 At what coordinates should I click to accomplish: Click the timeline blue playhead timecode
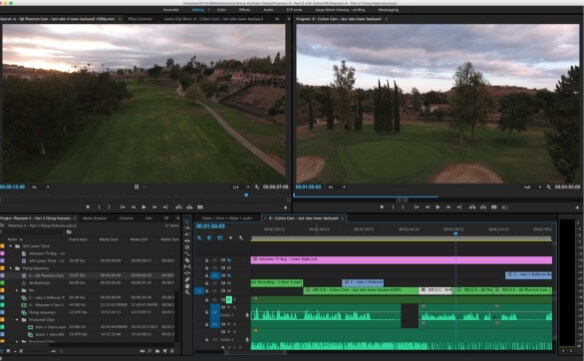[x=210, y=226]
